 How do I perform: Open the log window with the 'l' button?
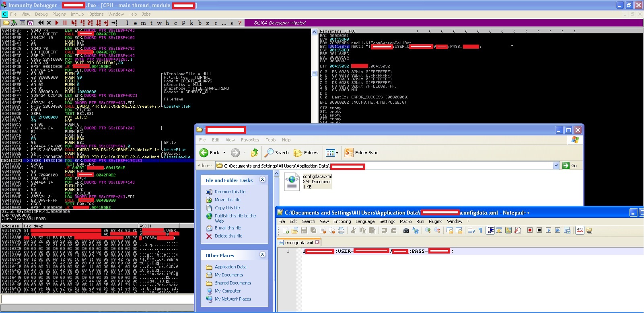127,23
